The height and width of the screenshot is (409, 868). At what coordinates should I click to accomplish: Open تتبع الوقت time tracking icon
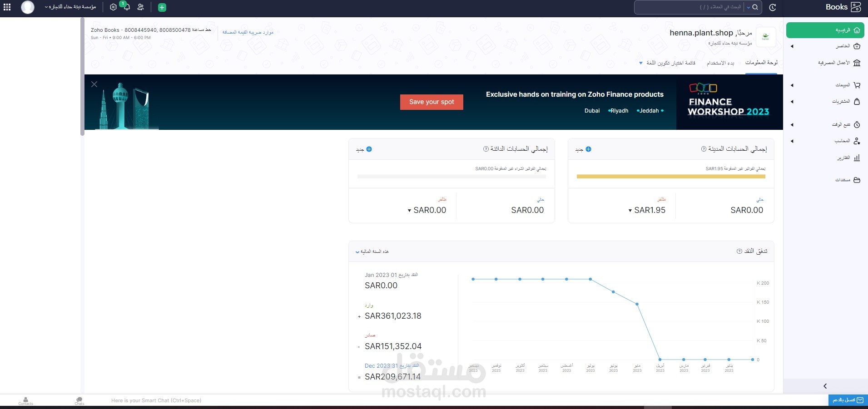pyautogui.click(x=857, y=125)
